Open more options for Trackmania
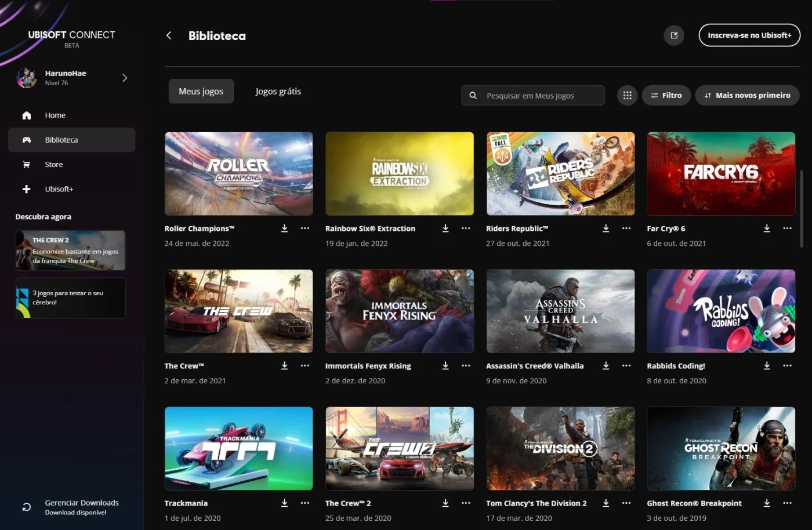Viewport: 812px width, 530px height. (305, 503)
